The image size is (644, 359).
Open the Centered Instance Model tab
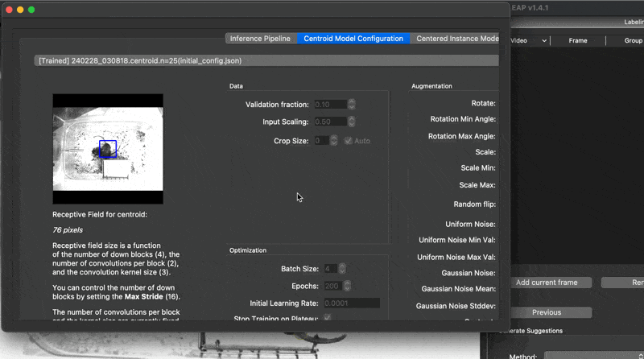coord(457,39)
